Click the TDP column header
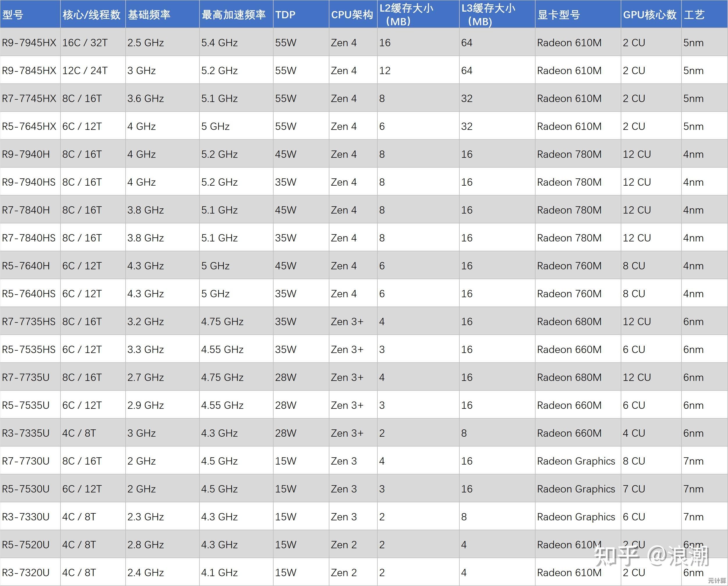Screen dimensions: 728x586 pos(285,15)
